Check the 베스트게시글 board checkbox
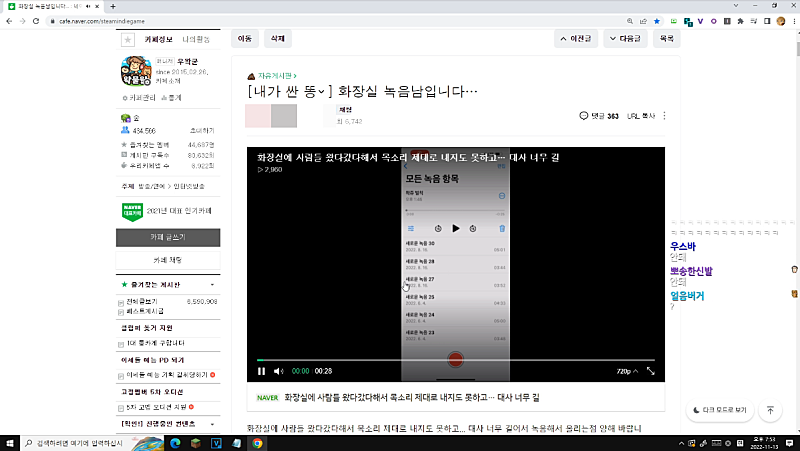The width and height of the screenshot is (800, 451). point(122,312)
